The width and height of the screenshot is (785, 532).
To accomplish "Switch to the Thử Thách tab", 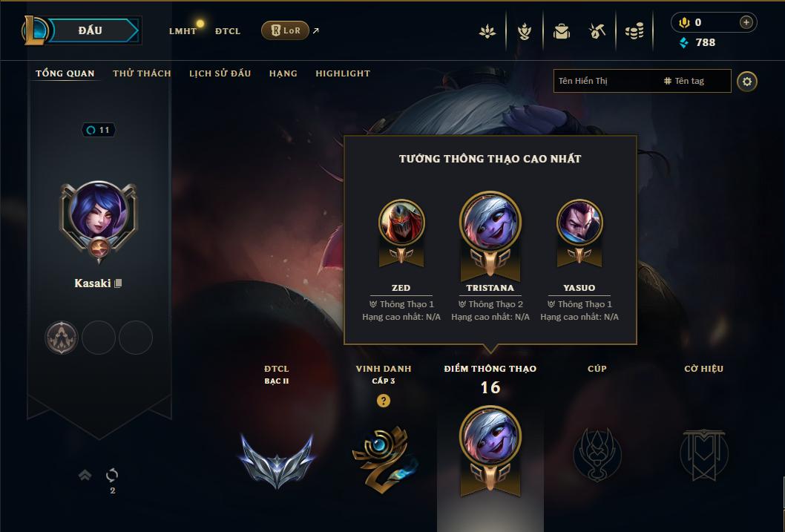I will tap(142, 73).
